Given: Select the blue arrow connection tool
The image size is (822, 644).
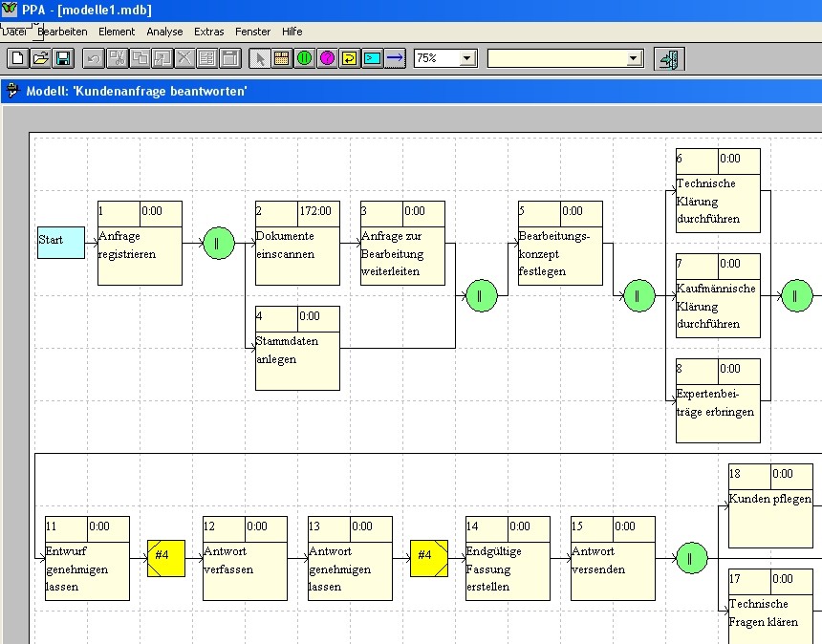Looking at the screenshot, I should pos(395,59).
